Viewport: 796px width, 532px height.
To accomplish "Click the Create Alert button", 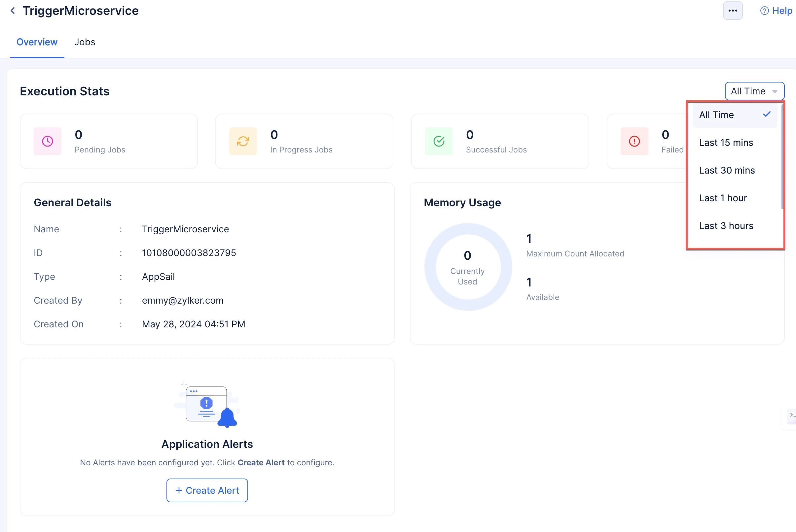I will (x=207, y=490).
